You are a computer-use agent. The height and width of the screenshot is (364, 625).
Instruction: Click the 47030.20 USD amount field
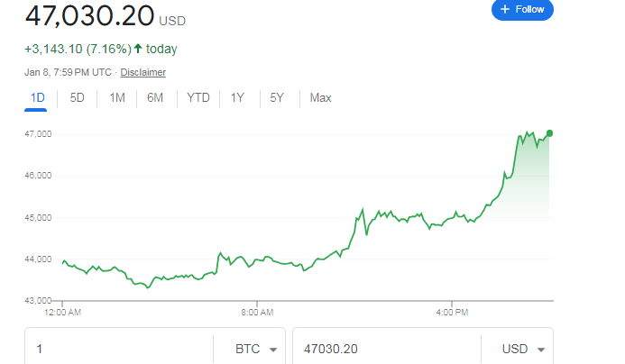tap(387, 349)
